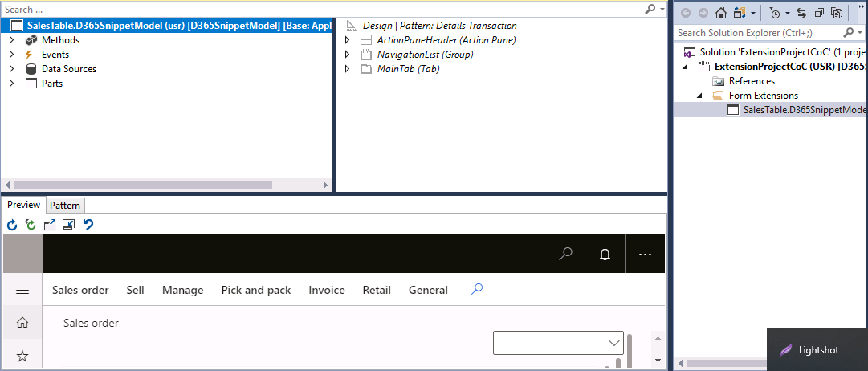
Task: Expand the NavigationList group node
Action: 348,55
